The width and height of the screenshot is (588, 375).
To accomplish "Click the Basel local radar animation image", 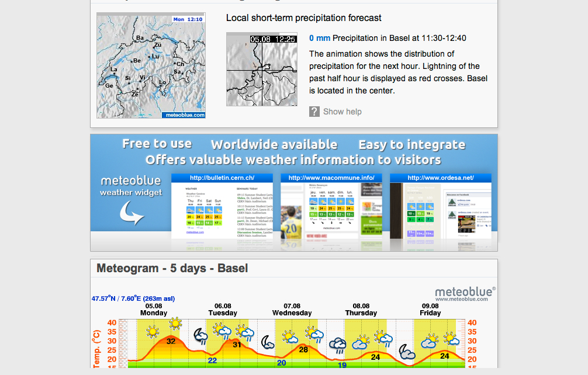I will pyautogui.click(x=262, y=69).
